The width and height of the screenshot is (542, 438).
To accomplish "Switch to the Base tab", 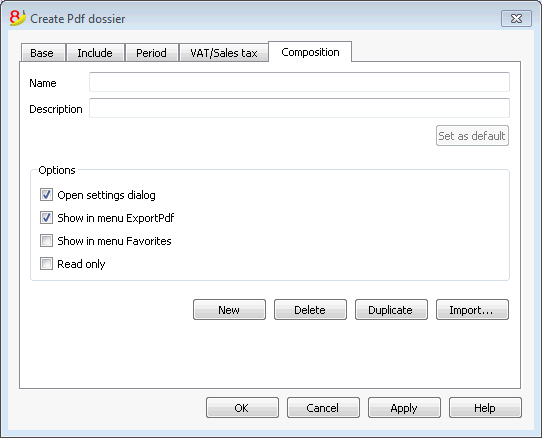I will [43, 53].
